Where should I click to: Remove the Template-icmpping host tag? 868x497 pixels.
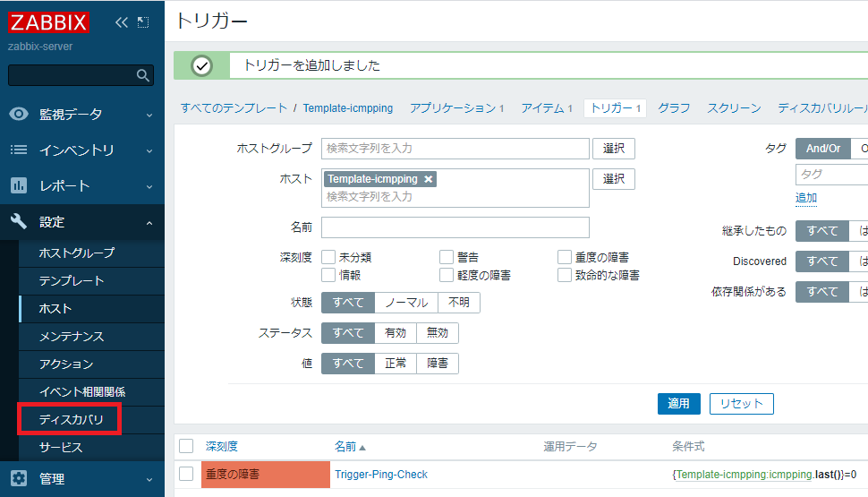[x=429, y=179]
